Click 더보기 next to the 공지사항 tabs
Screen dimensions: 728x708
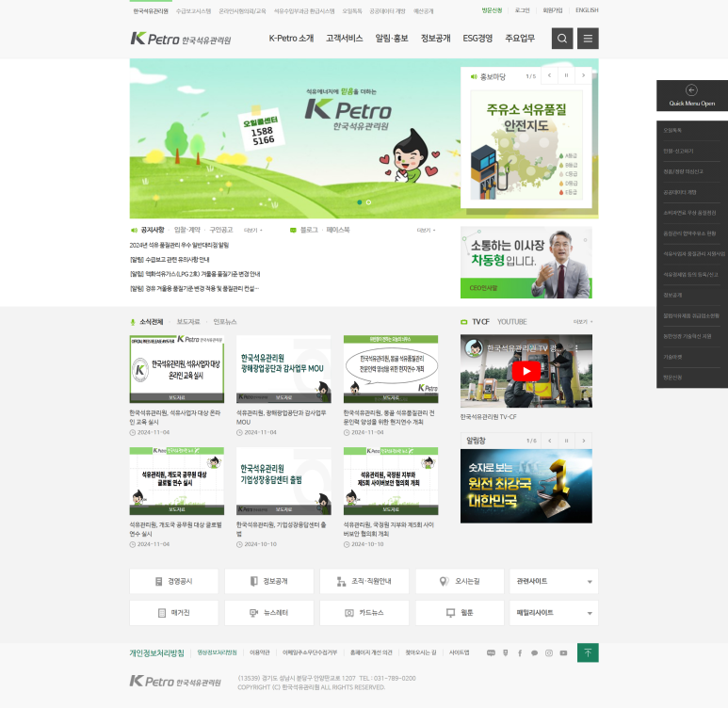coord(252,231)
